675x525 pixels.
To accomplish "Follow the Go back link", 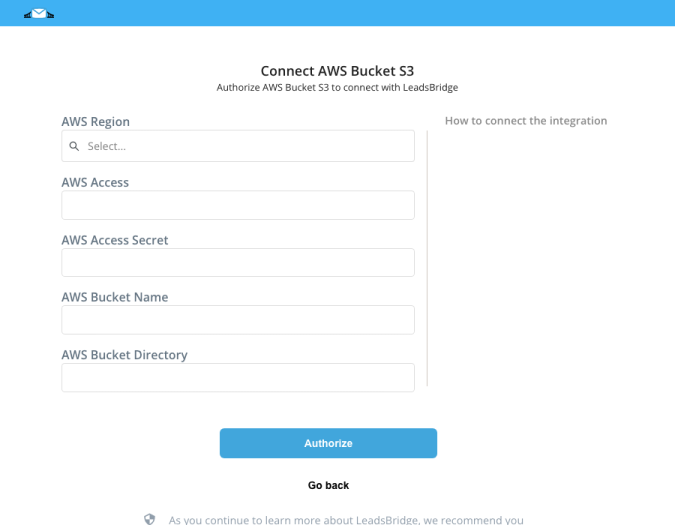I will click(328, 485).
